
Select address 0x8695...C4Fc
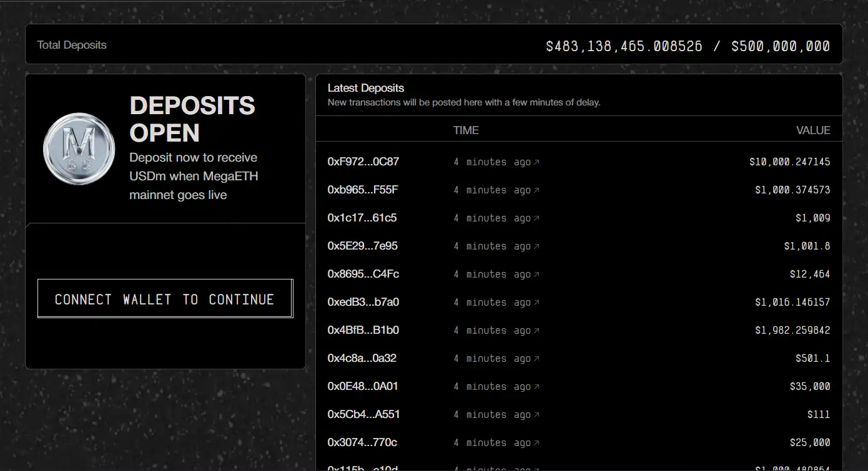363,274
